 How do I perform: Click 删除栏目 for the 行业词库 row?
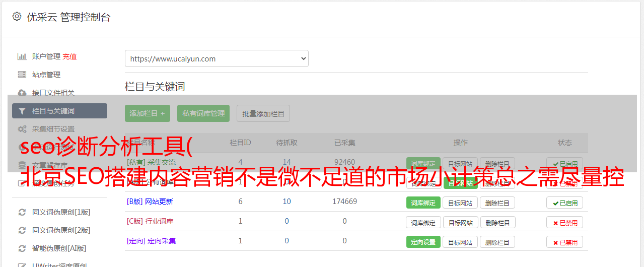(x=497, y=222)
